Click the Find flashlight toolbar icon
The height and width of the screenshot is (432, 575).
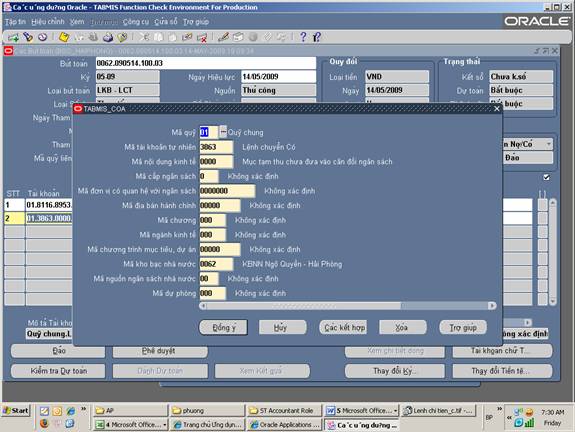pyautogui.click(x=28, y=37)
